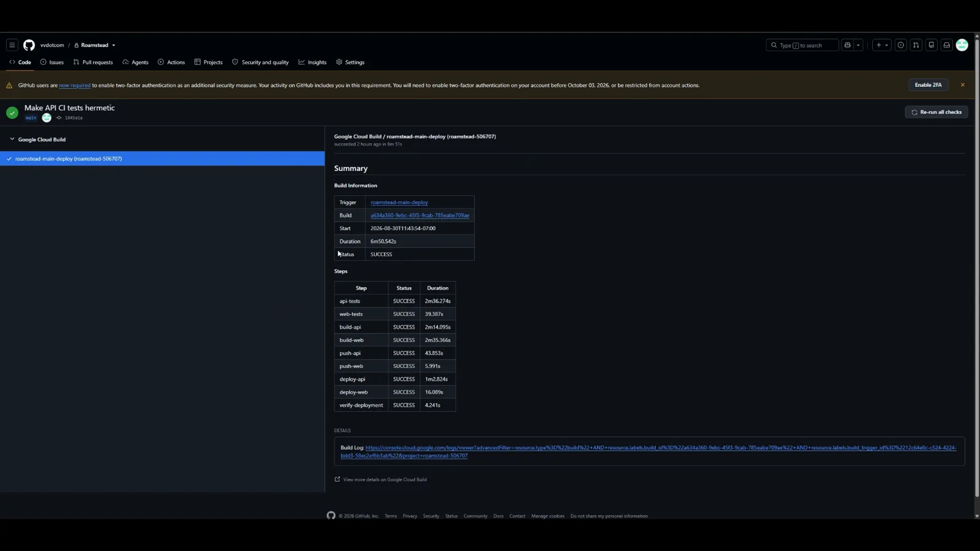Click the 'api-tests' step cell
This screenshot has width=980, height=551.
(361, 301)
